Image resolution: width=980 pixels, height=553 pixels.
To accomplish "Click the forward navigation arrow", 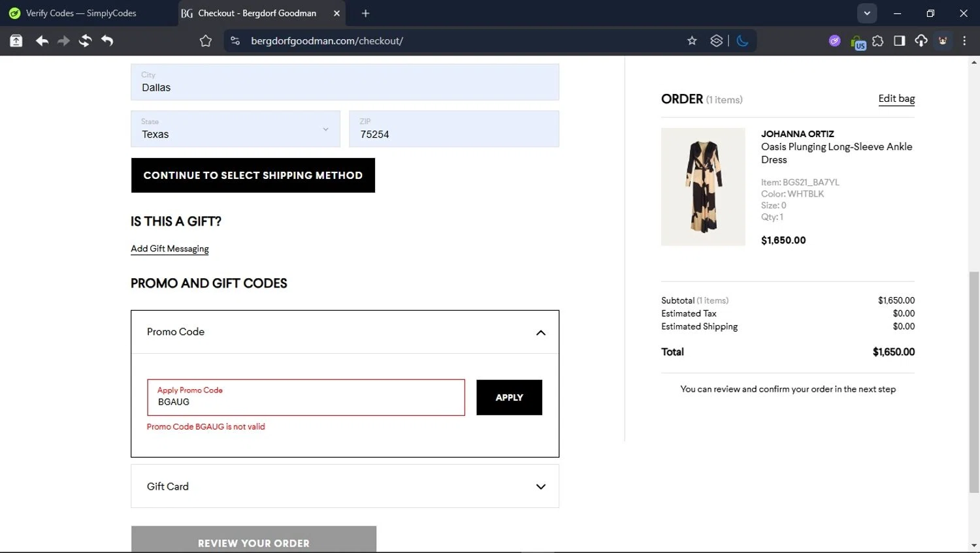I will [x=63, y=40].
